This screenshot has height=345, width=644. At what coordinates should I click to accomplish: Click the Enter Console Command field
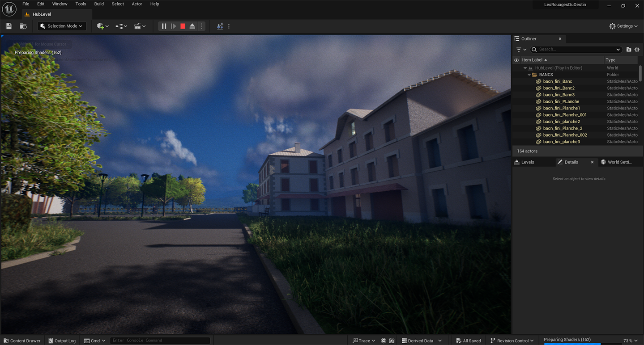160,340
